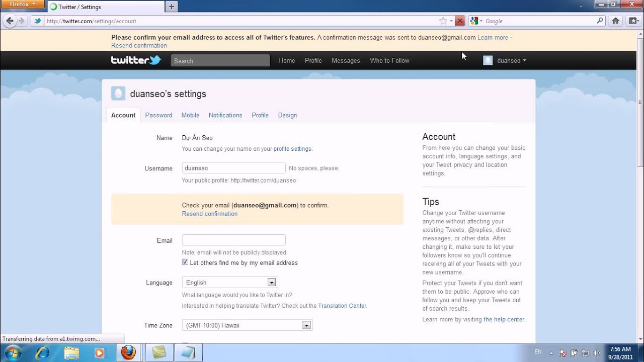Go to Home in the top navigation
Screen dimensions: 644x362
[x=287, y=60]
